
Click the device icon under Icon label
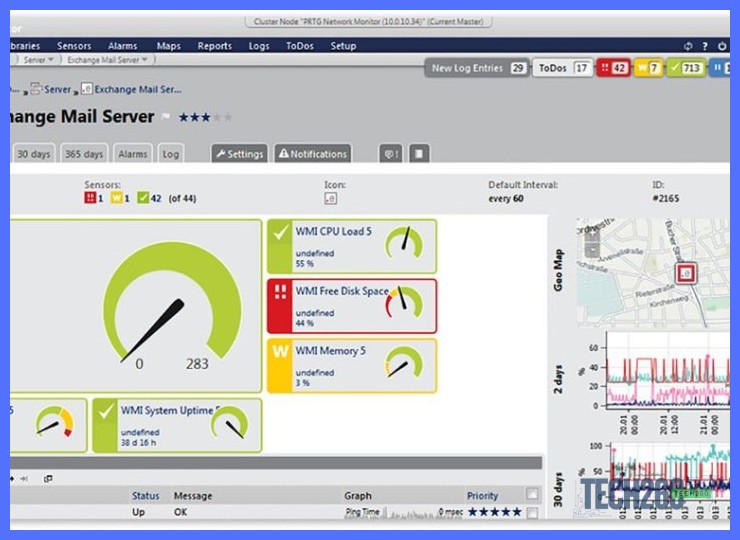[x=330, y=198]
